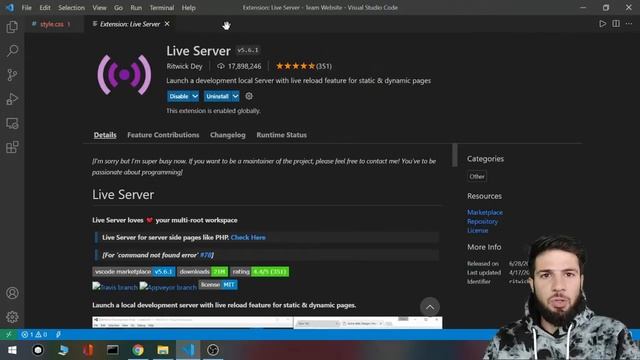
Task: Open Run and Debug view
Action: coord(12,99)
